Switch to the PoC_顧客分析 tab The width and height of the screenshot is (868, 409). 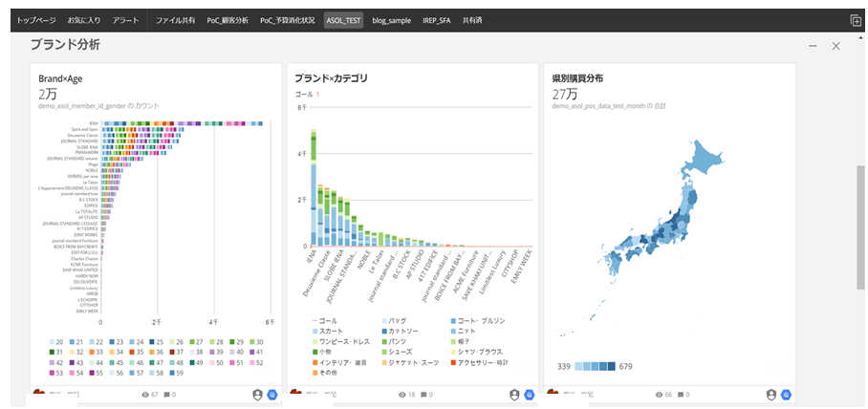pos(228,20)
